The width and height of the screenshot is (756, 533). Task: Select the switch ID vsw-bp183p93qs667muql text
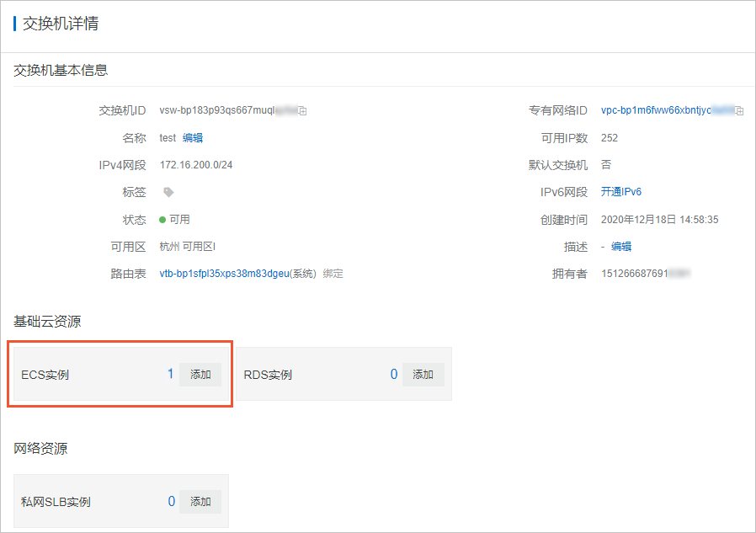click(217, 110)
